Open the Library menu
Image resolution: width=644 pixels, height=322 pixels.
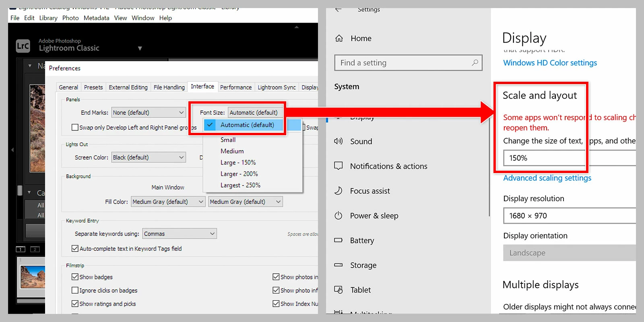[48, 18]
